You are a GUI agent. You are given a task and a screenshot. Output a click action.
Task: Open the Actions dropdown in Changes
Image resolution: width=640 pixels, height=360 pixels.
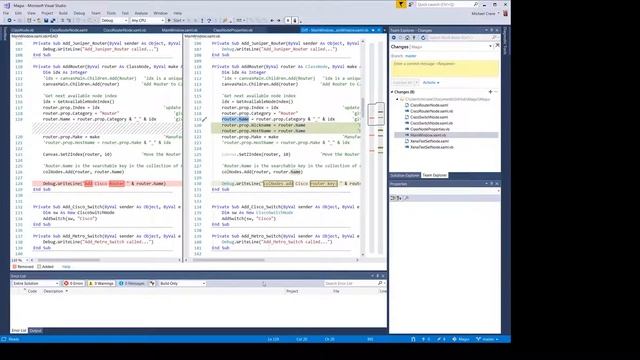click(x=431, y=82)
